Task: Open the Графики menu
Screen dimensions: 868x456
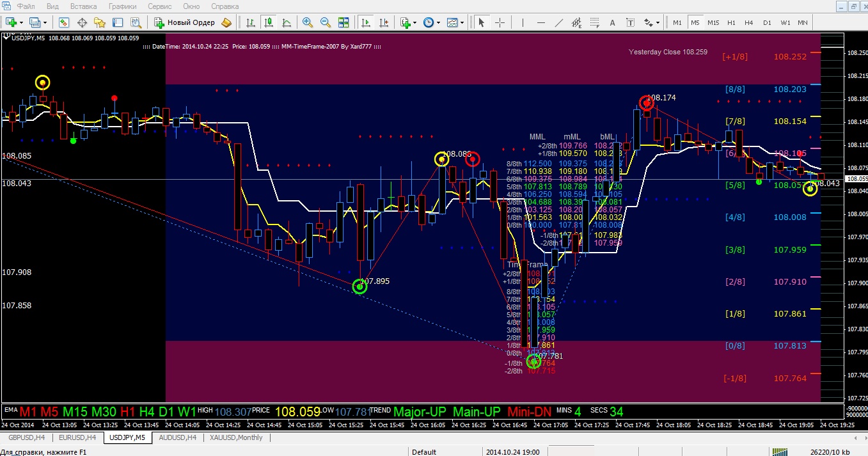Action: click(x=123, y=6)
